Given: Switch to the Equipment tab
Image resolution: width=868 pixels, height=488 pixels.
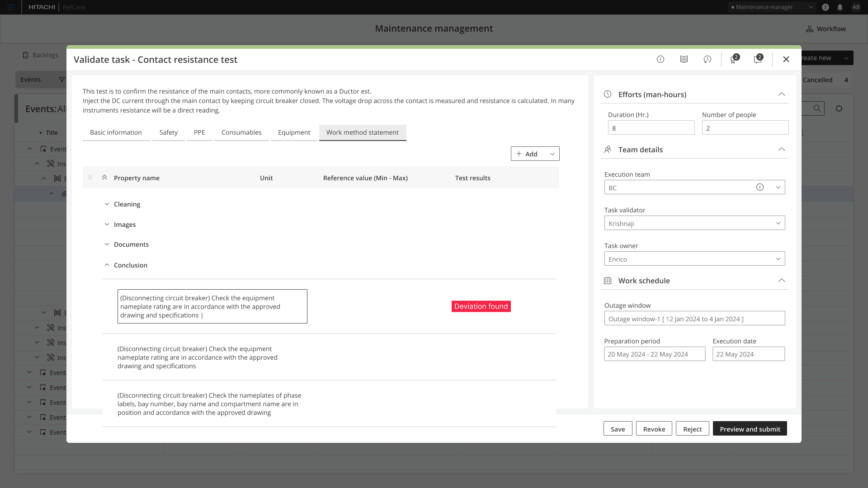Looking at the screenshot, I should (x=294, y=132).
